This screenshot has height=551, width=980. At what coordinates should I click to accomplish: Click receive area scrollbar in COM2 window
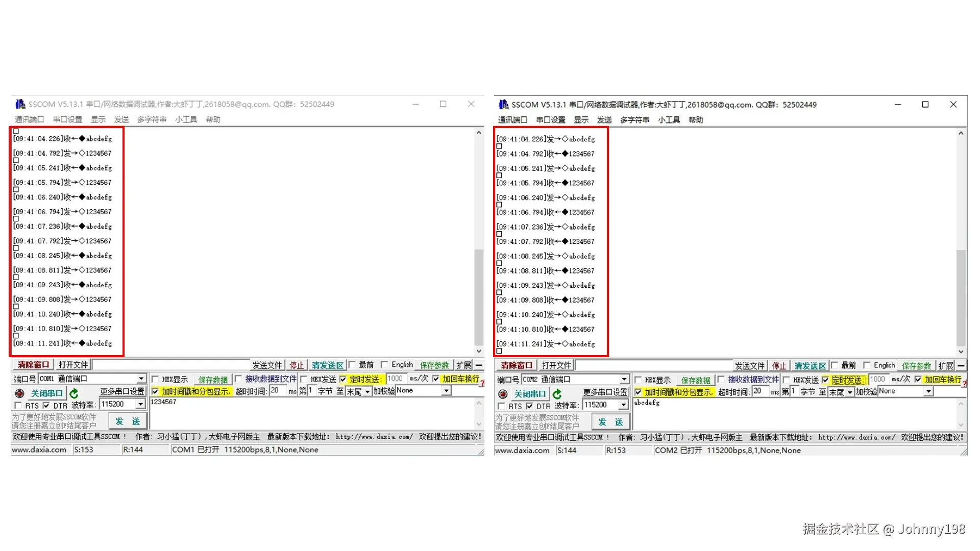(x=961, y=296)
